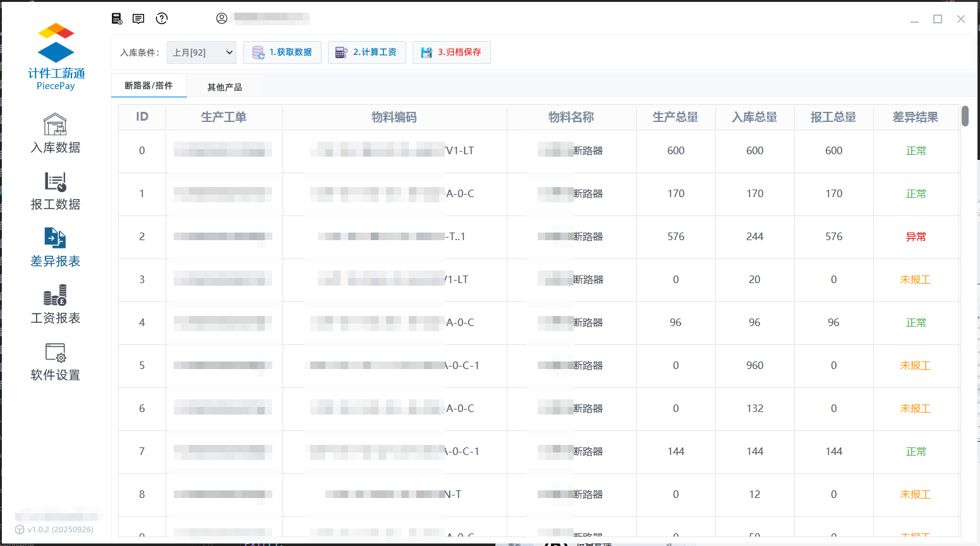The width and height of the screenshot is (980, 546).
Task: Select 差异报表 sidebar icon
Action: pyautogui.click(x=56, y=247)
